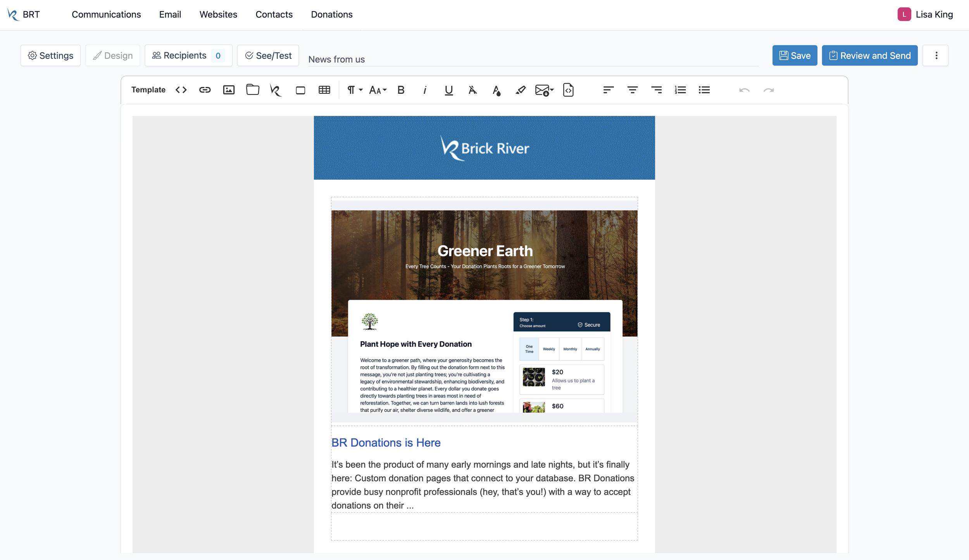Open the email merge field dropdown
The image size is (969, 560).
pos(544,90)
